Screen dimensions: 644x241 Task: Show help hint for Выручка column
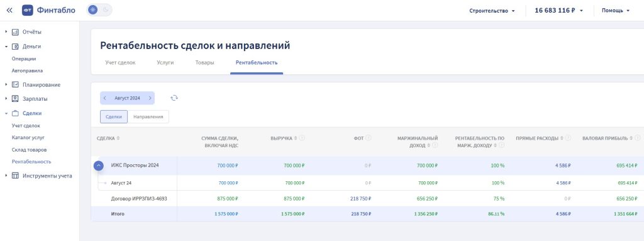pyautogui.click(x=302, y=138)
